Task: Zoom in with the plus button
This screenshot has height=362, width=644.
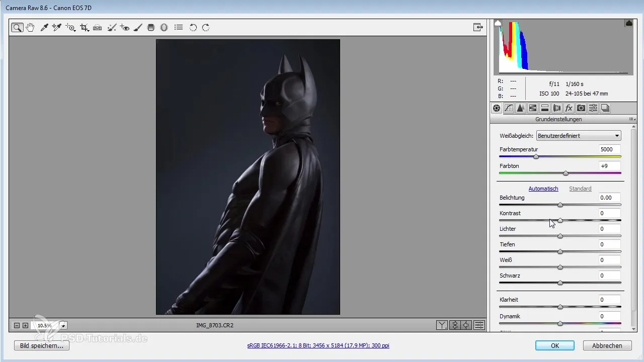Action: click(x=25, y=326)
